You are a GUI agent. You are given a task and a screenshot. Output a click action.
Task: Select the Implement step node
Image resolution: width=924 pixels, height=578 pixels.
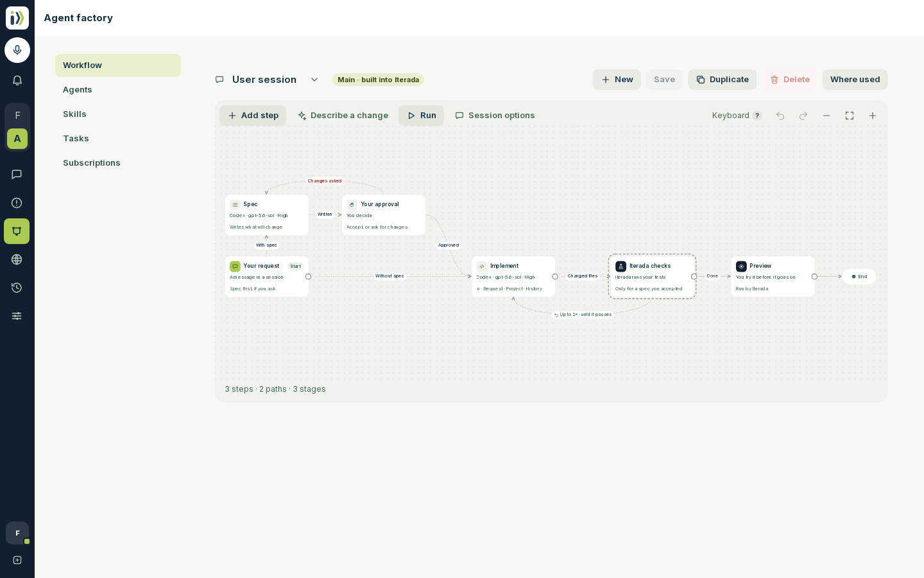pos(513,277)
